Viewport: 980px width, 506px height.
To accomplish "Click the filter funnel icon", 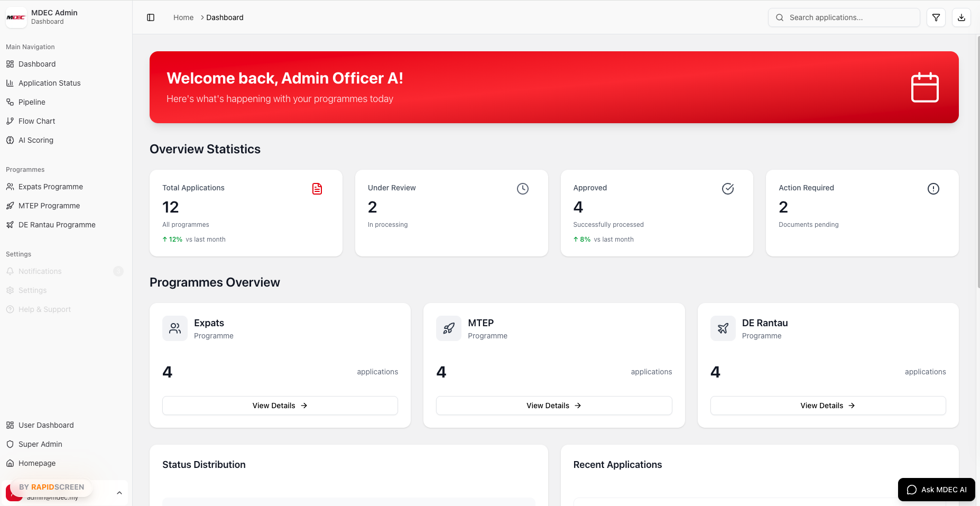I will (x=936, y=17).
